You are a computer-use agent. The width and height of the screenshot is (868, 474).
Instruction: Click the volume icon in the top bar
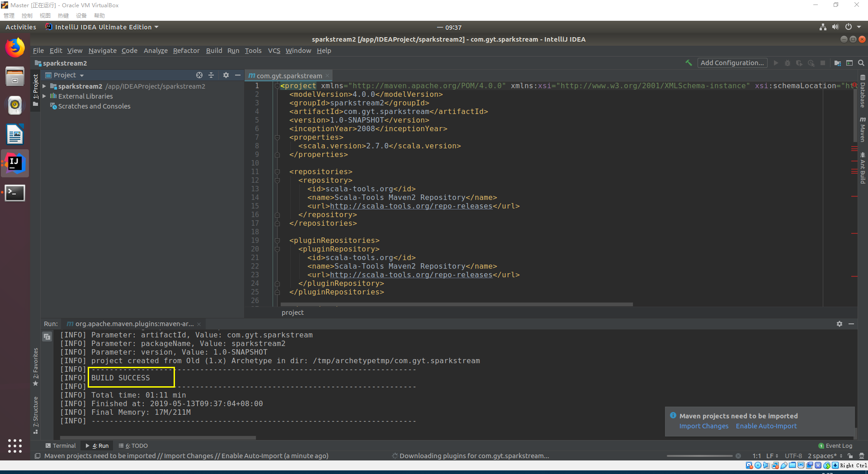pos(835,27)
